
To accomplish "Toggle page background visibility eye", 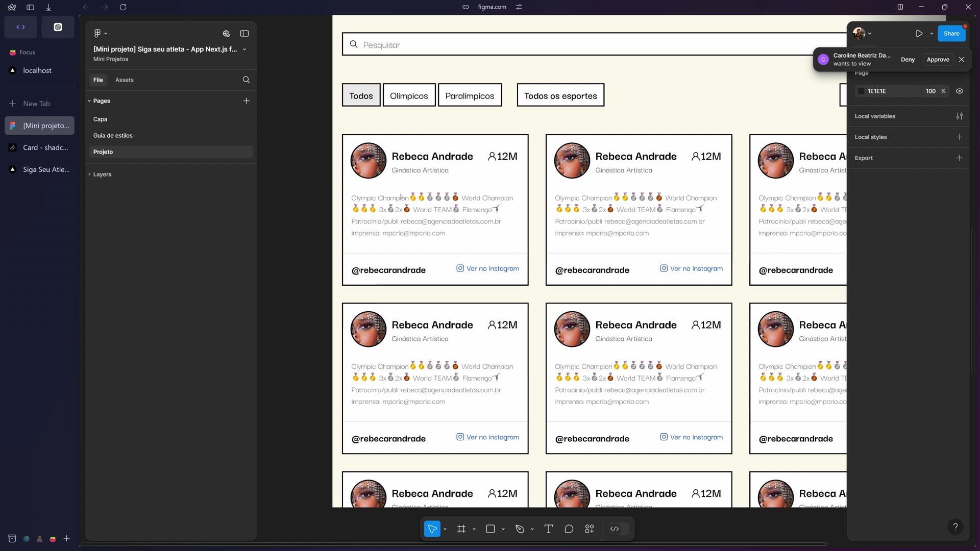I will coord(960,91).
